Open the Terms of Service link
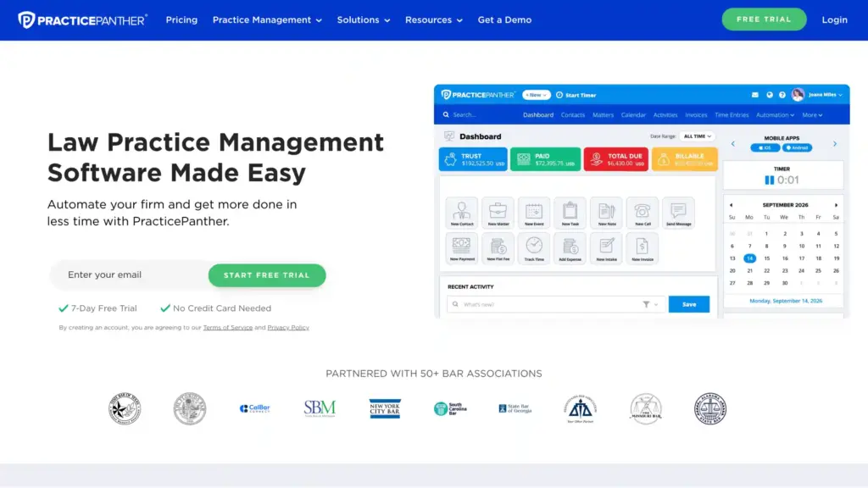 coord(227,328)
